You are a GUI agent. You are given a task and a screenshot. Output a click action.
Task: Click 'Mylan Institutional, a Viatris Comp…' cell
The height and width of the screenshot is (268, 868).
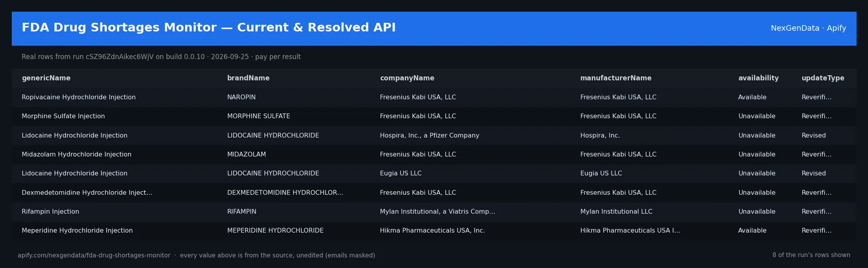(437, 212)
